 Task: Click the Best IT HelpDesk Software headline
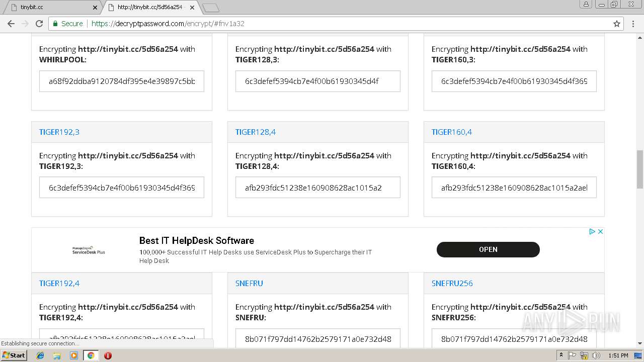point(197,241)
